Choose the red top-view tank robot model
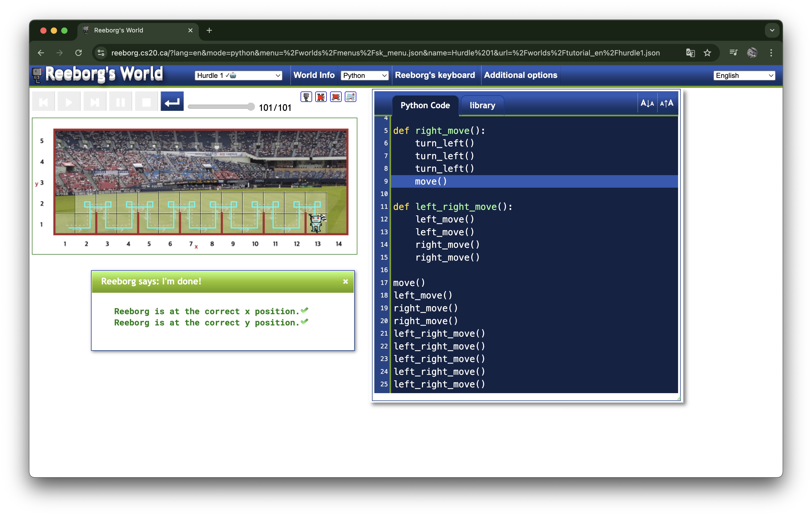 [321, 97]
